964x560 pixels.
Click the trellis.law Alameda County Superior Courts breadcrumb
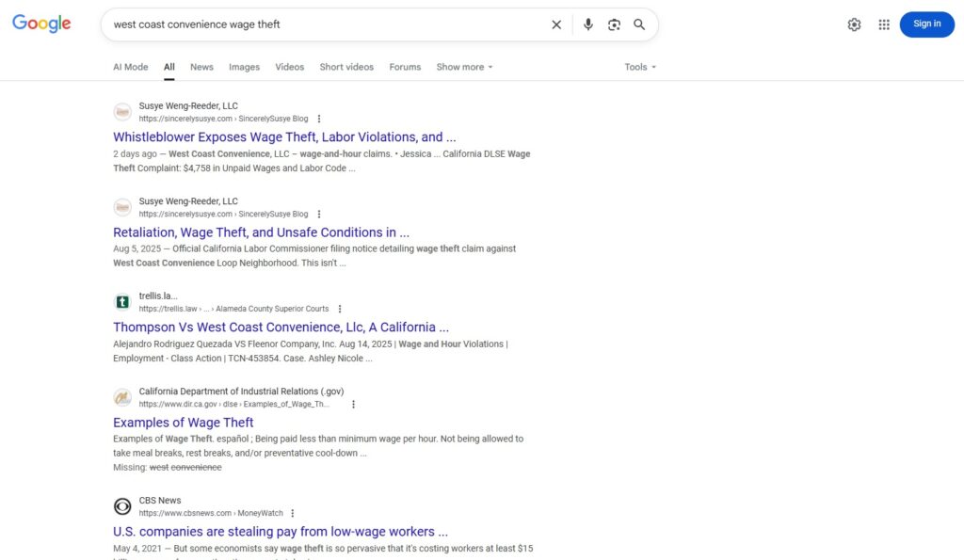tap(233, 309)
